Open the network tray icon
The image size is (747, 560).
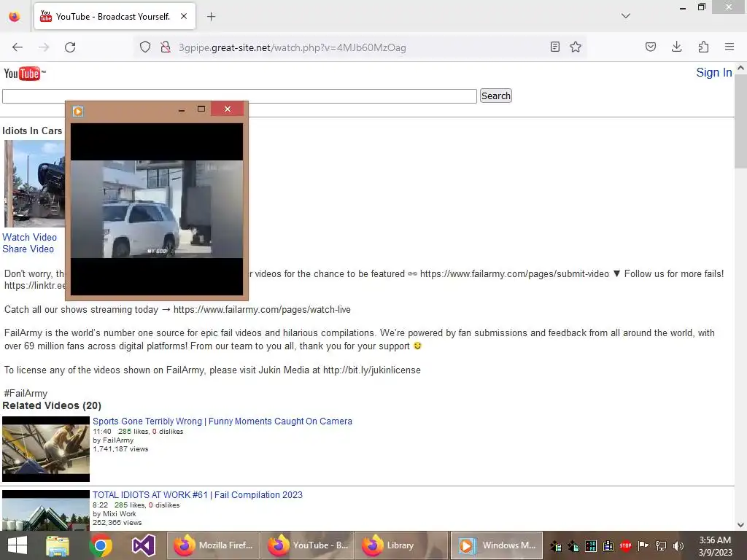coord(661,545)
